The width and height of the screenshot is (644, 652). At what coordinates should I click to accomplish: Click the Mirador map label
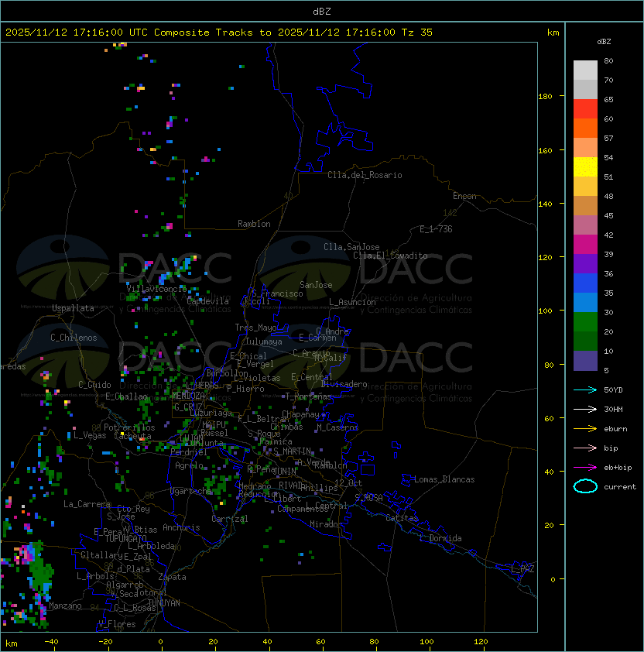(x=326, y=524)
